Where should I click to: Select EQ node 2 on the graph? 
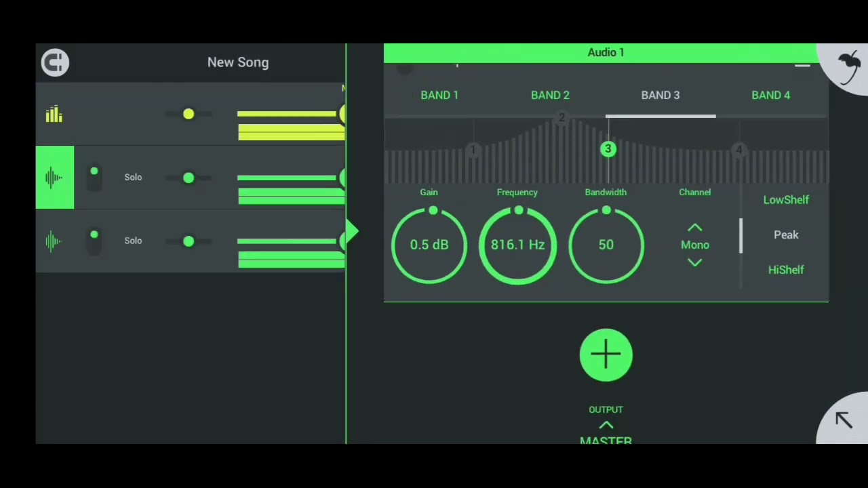pos(561,118)
